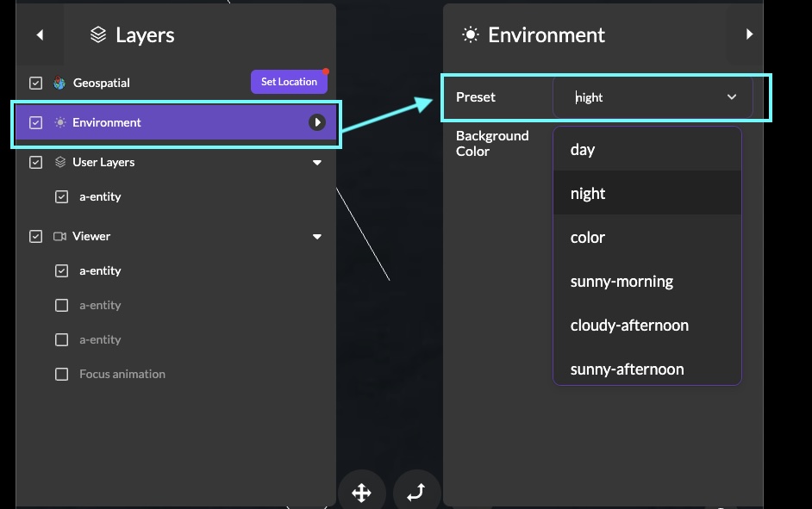
Task: Click the Set Location button
Action: point(289,82)
